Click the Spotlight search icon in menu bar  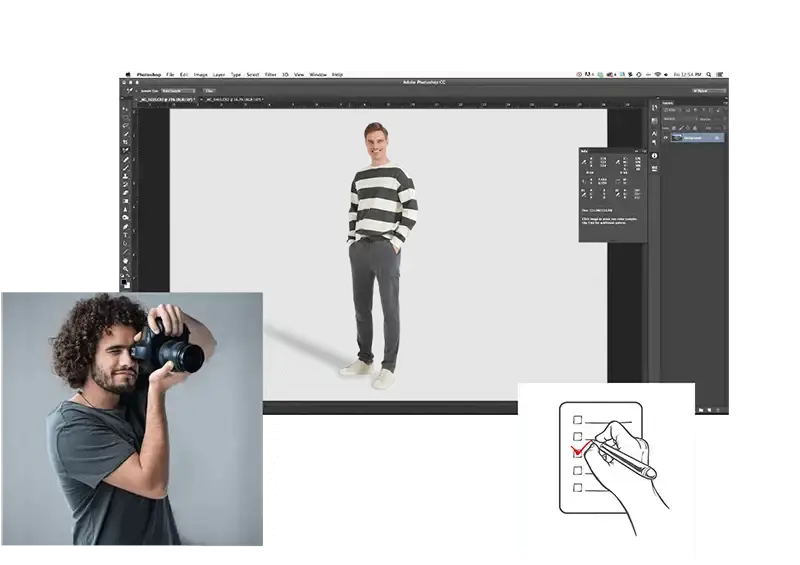tap(710, 75)
